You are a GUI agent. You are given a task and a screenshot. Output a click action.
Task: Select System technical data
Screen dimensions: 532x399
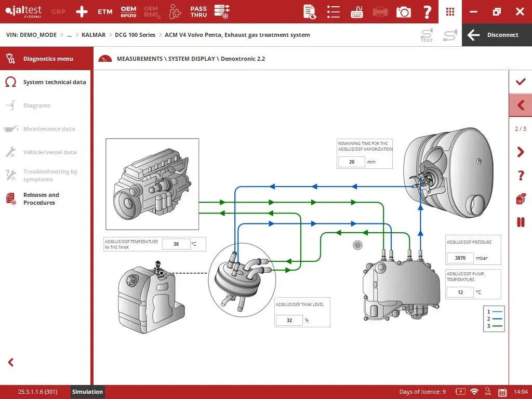pyautogui.click(x=54, y=82)
